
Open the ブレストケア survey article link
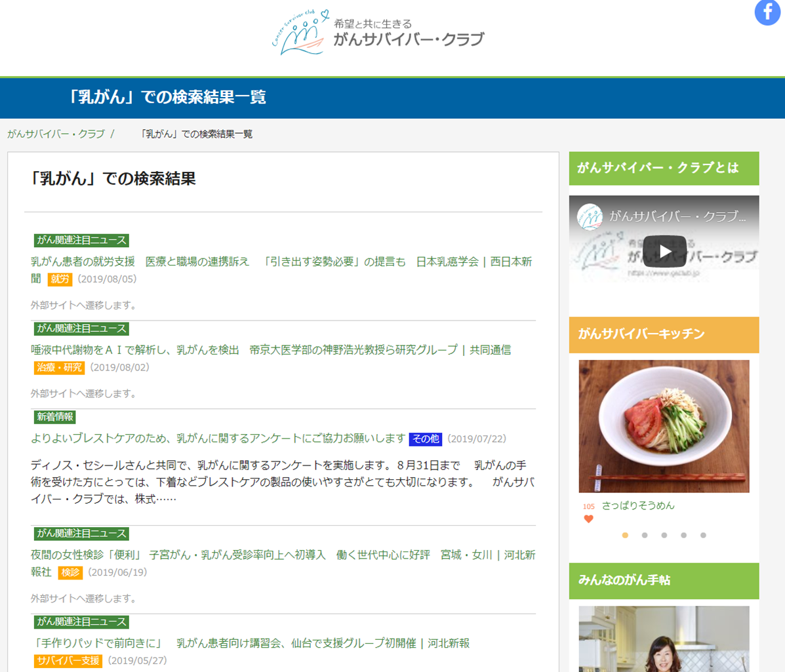(x=218, y=438)
